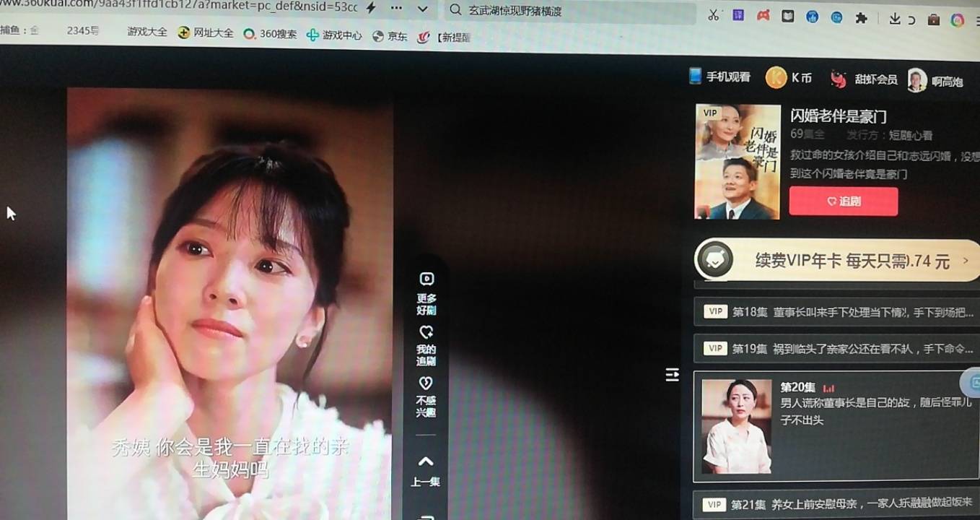The height and width of the screenshot is (520, 980).
Task: Play 第19集 from the episode list
Action: coord(836,349)
